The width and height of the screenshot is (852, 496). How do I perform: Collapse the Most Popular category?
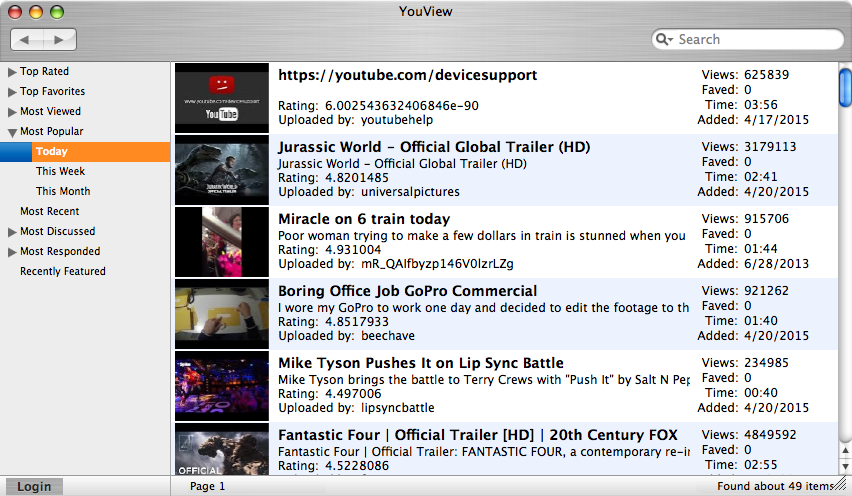click(x=12, y=132)
